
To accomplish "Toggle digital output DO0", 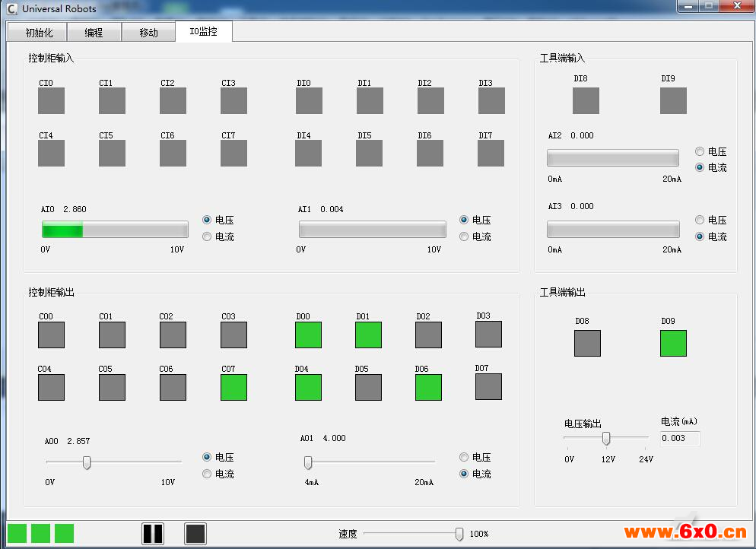I will 308,335.
